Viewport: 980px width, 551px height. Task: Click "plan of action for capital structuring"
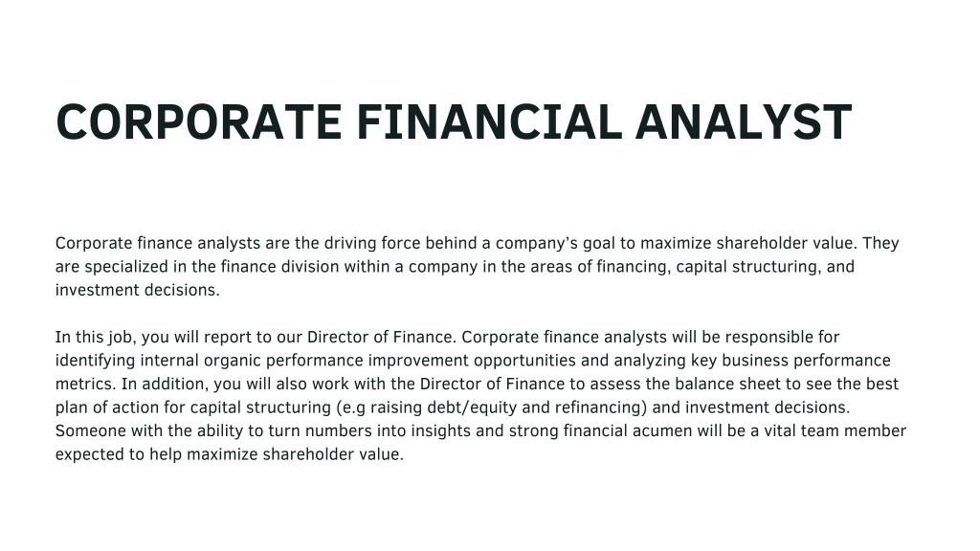(x=193, y=408)
